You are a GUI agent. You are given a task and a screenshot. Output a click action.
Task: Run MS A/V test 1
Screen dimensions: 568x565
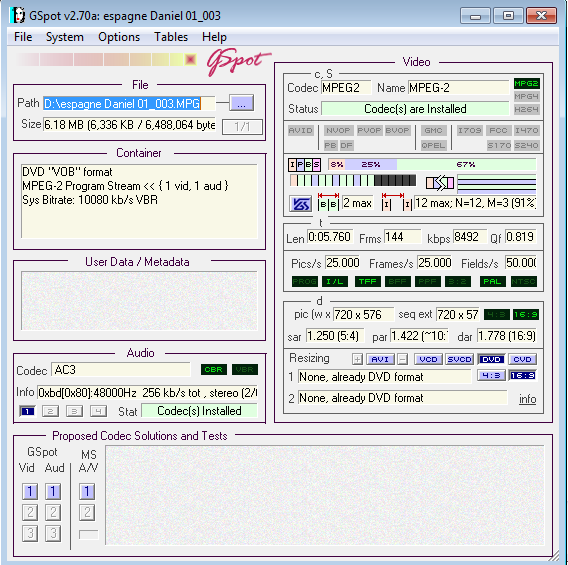tap(87, 491)
